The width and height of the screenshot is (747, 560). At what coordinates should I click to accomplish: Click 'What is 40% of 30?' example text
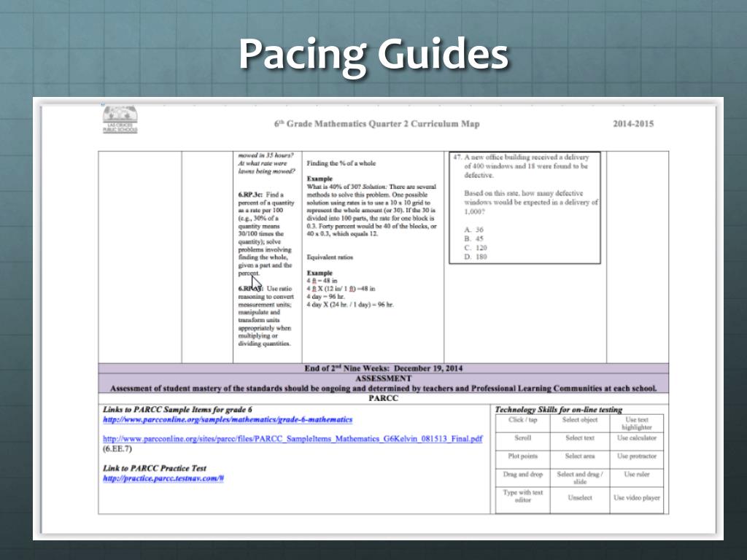(x=333, y=187)
